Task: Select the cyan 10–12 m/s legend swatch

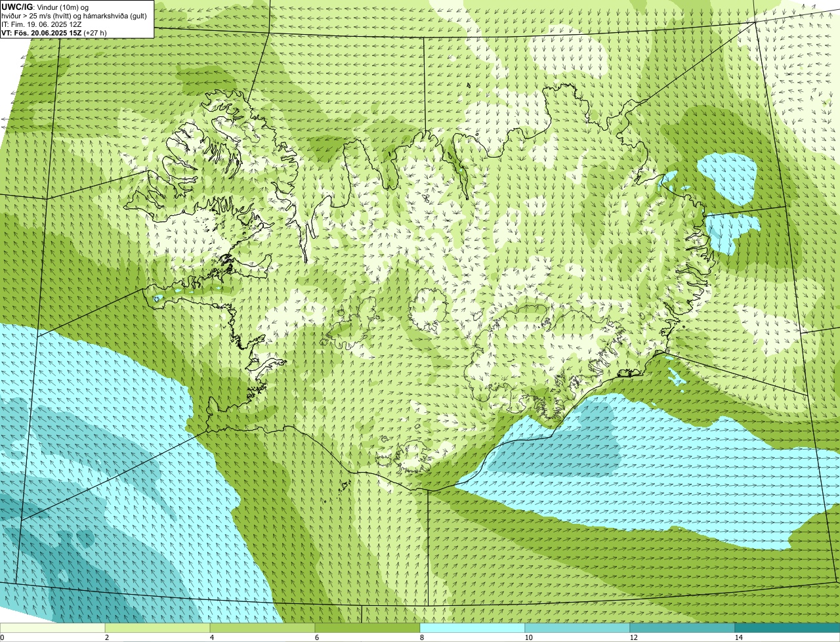Action: coord(577,628)
